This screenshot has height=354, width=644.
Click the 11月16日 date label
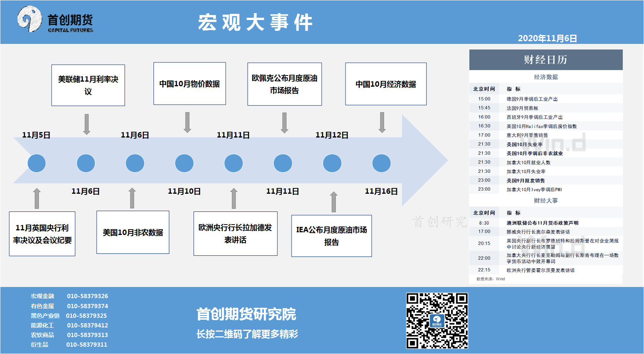point(381,191)
